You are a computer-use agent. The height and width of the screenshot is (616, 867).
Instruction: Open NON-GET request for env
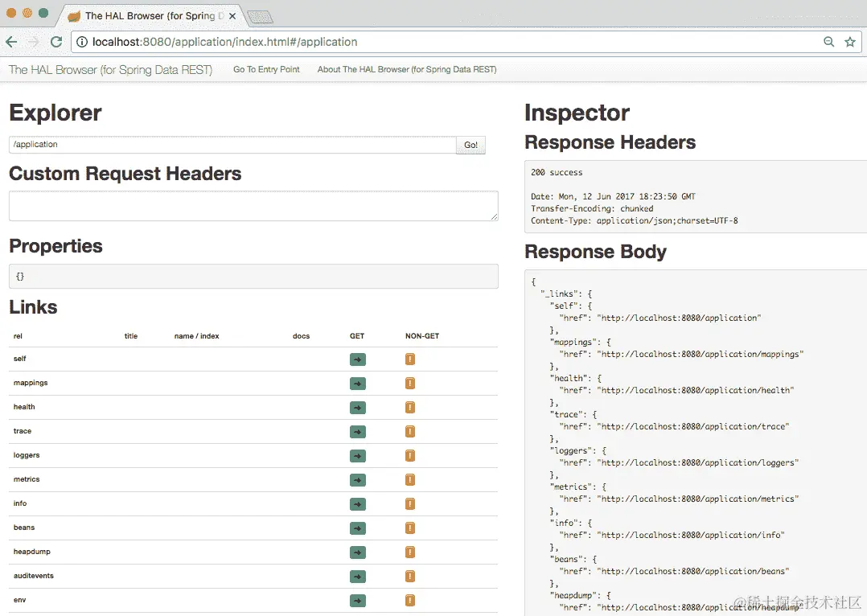410,601
